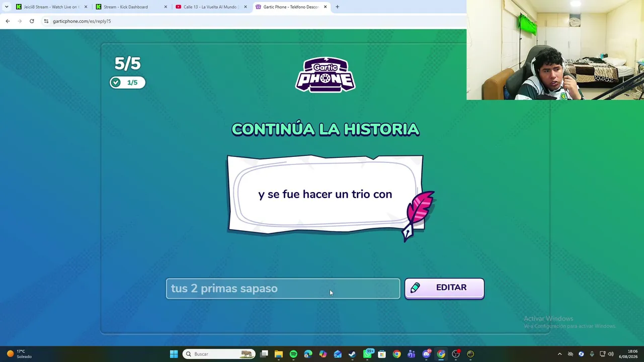
Task: Open the Windows Start menu
Action: pos(174,354)
